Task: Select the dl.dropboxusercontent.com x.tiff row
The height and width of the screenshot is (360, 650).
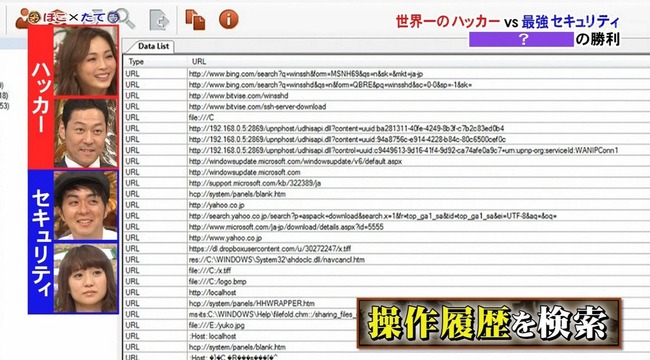Action: 387,248
